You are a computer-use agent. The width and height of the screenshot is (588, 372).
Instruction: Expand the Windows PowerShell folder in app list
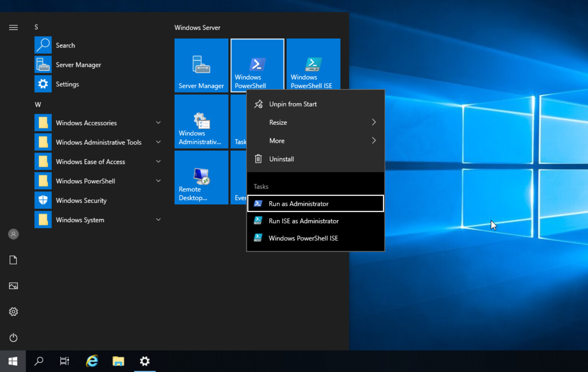(x=99, y=181)
